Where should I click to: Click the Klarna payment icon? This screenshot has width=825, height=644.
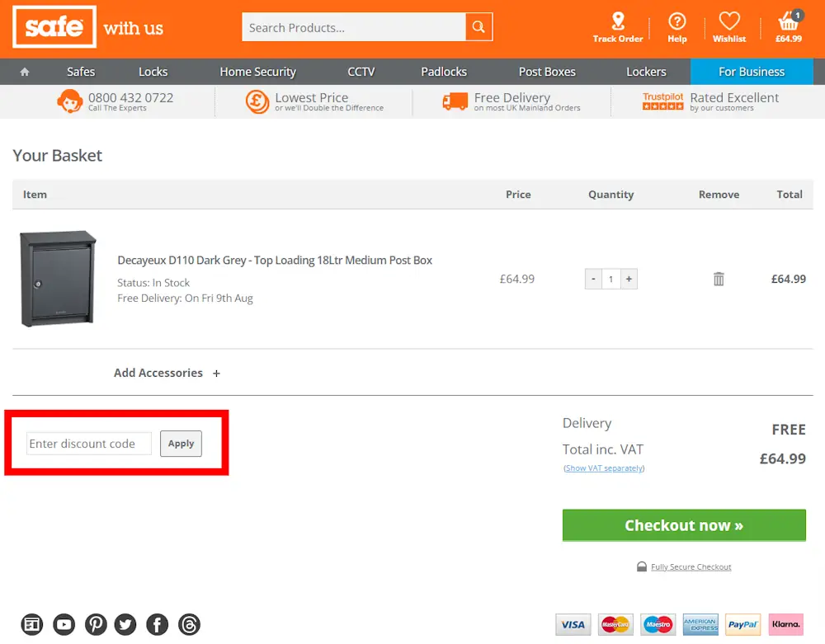[x=786, y=624]
